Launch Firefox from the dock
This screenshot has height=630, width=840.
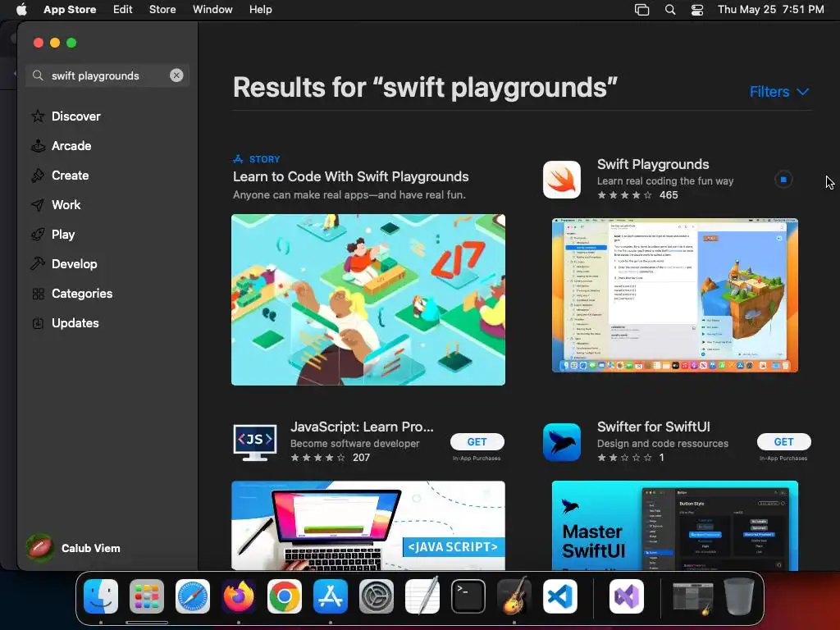point(239,596)
